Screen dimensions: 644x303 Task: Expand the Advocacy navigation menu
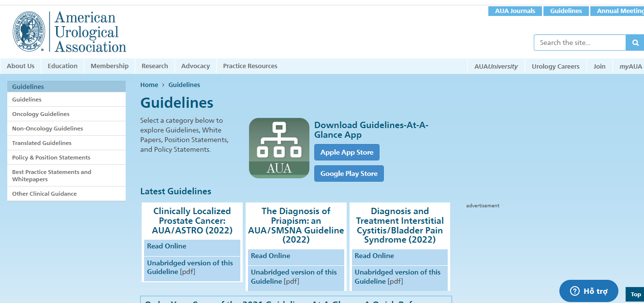(195, 66)
